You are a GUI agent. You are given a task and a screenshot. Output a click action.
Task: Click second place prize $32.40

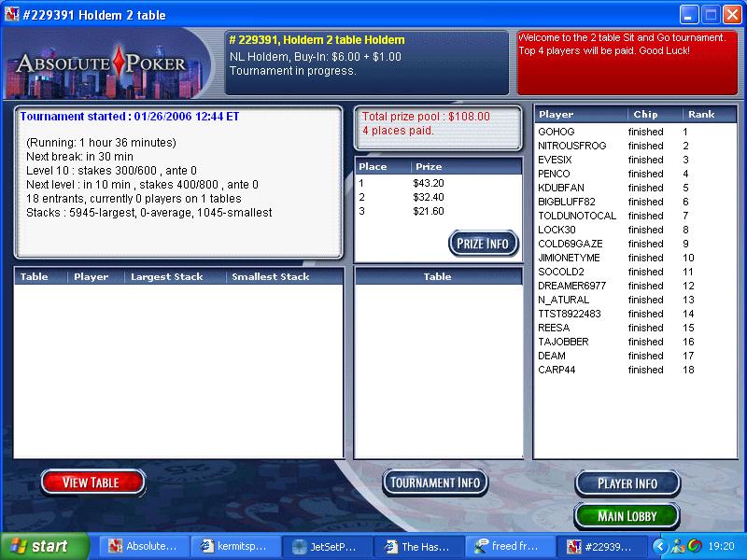tap(429, 197)
